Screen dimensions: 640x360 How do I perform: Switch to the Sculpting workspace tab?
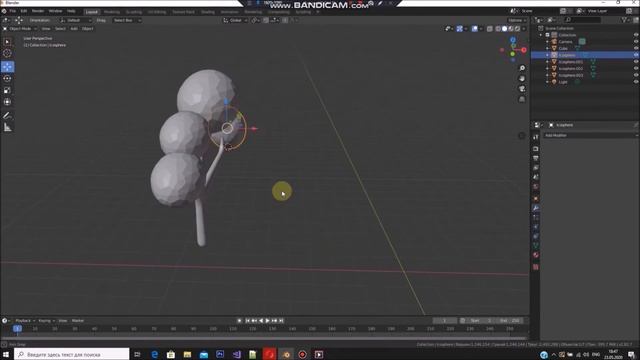tap(134, 12)
